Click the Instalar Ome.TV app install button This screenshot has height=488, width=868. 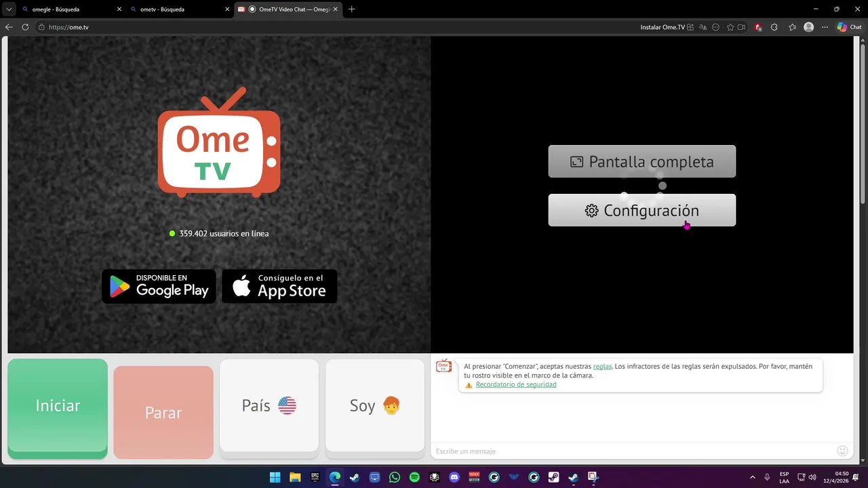click(x=667, y=27)
